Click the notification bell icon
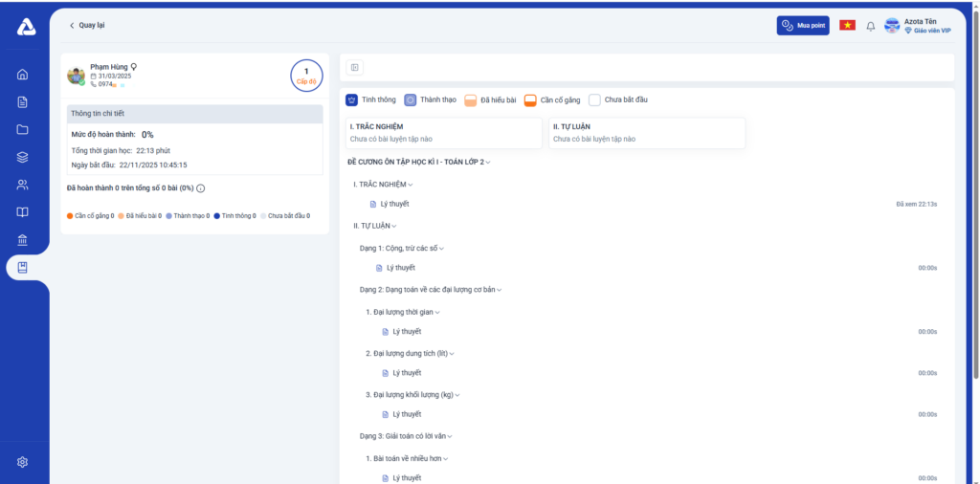The width and height of the screenshot is (980, 484). tap(871, 26)
